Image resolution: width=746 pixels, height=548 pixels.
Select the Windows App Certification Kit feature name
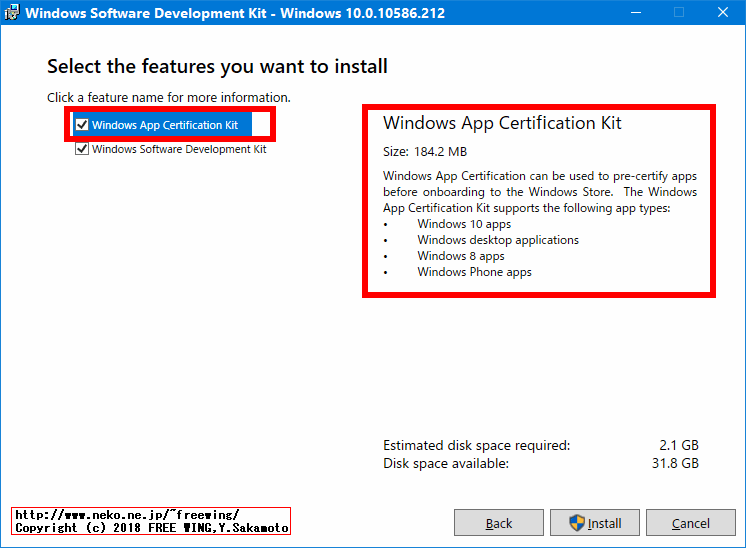point(165,125)
